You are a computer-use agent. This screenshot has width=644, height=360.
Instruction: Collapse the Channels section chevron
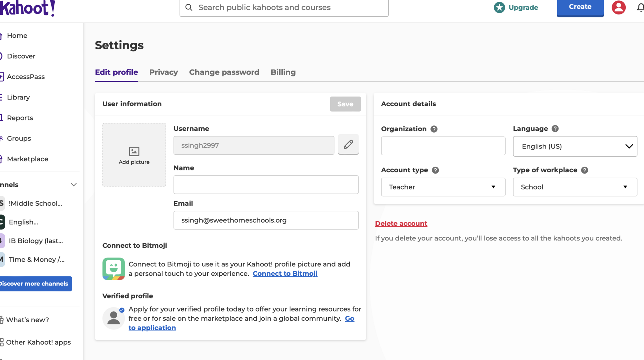point(74,185)
